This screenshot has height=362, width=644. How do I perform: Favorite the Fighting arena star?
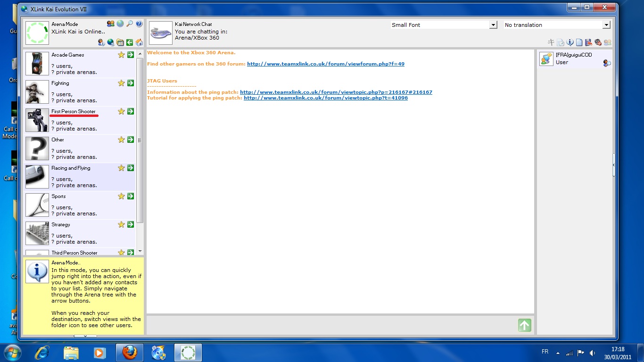click(x=121, y=83)
